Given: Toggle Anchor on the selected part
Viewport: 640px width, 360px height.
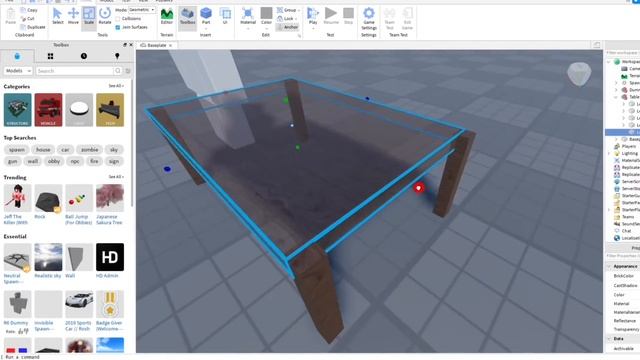Looking at the screenshot, I should [287, 27].
